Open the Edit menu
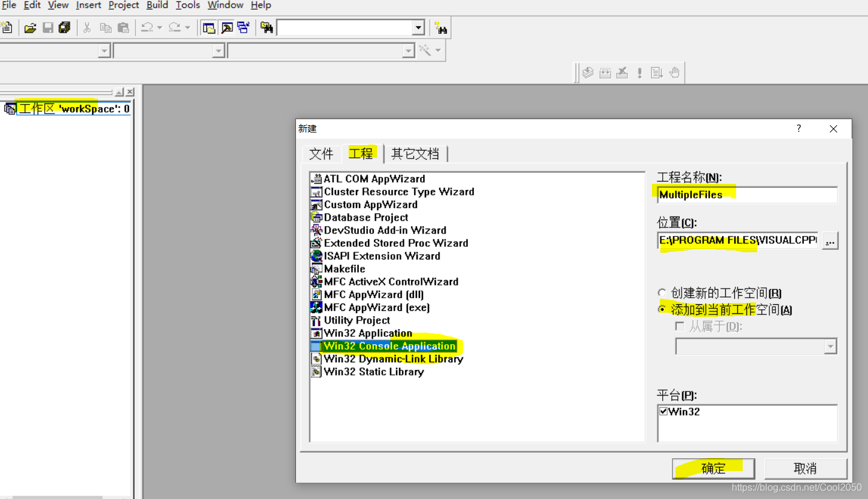 coord(32,5)
